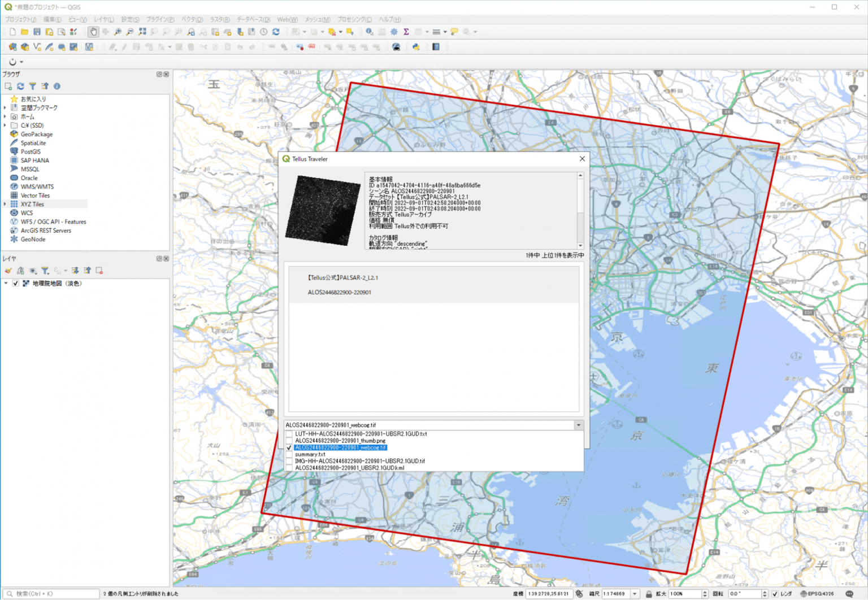The width and height of the screenshot is (868, 600).
Task: Show Browser panel properties info icon
Action: click(57, 86)
